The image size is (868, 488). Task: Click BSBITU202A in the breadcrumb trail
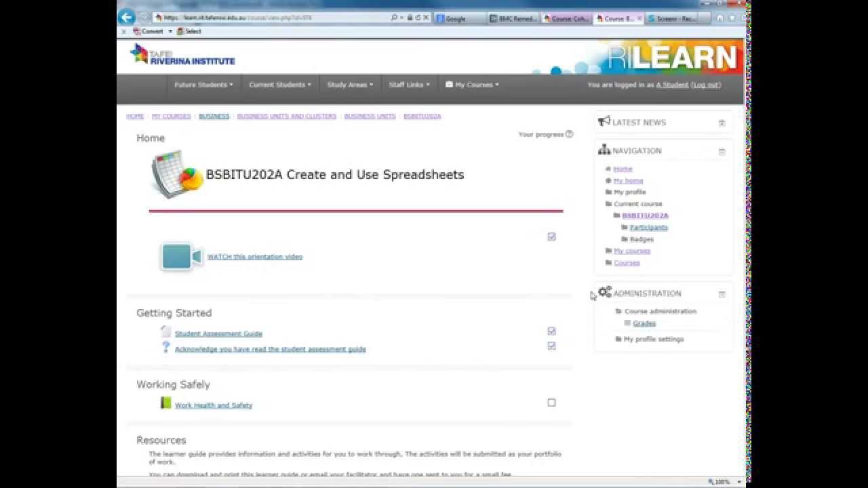point(422,116)
